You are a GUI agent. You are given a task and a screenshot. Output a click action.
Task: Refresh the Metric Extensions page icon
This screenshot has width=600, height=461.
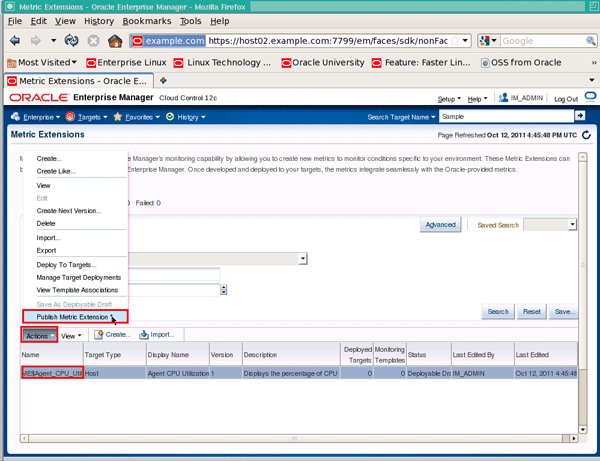586,135
